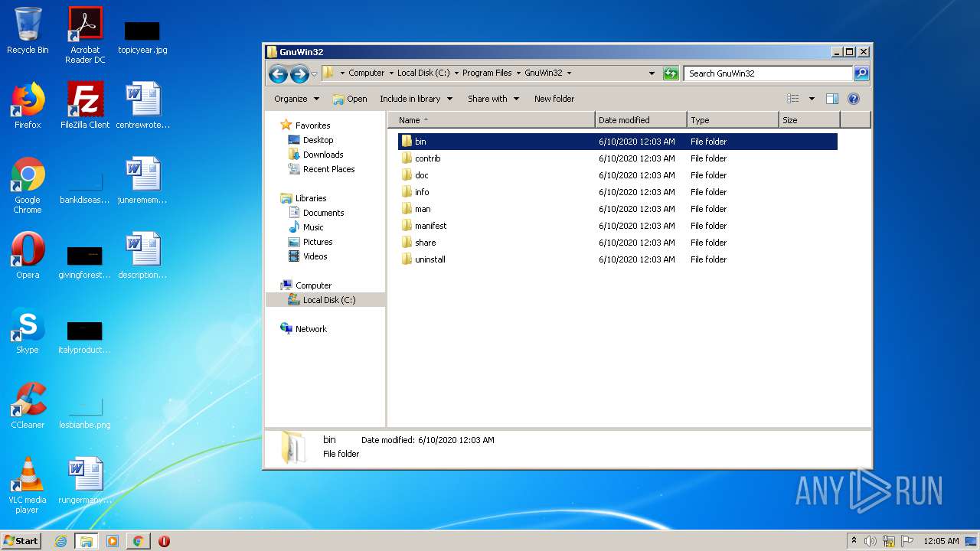980x551 pixels.
Task: Select Firefox desktop shortcut
Action: coord(28,106)
